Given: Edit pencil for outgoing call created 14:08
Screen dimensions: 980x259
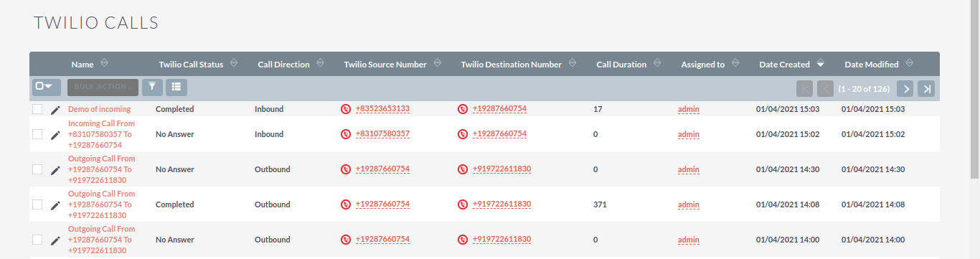Looking at the screenshot, I should point(56,205).
